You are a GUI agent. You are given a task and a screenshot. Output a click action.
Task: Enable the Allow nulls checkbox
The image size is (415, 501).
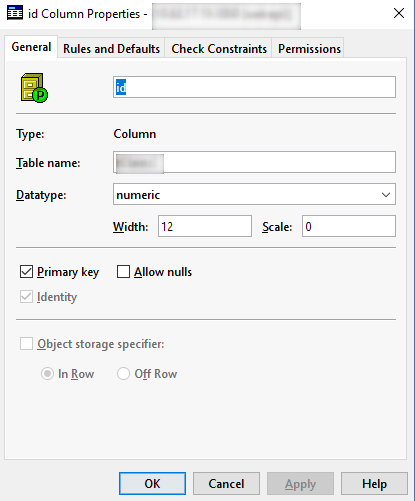pyautogui.click(x=123, y=272)
